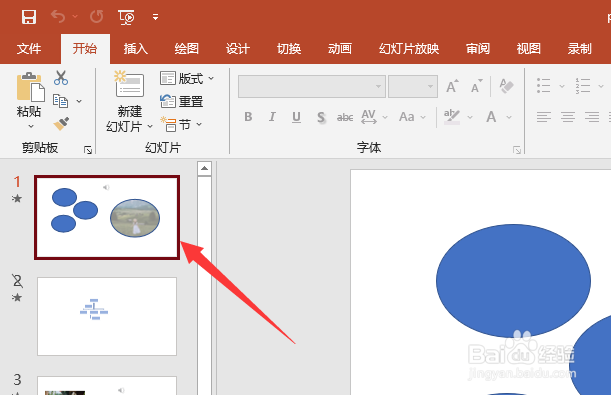Click the Change Case Aa icon
Viewport: 611px width, 395px height.
click(x=407, y=116)
